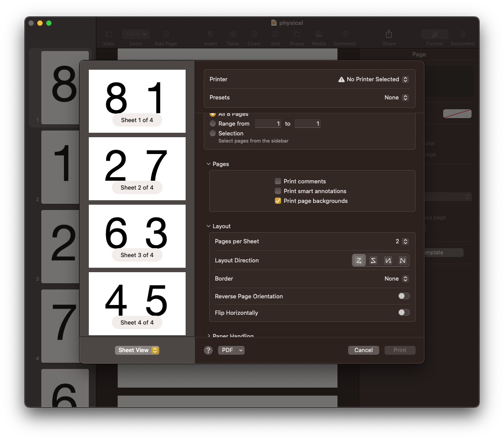Viewport: 504px width, 440px height.
Task: Select the fourth N-pattern layout direction icon
Action: click(402, 261)
